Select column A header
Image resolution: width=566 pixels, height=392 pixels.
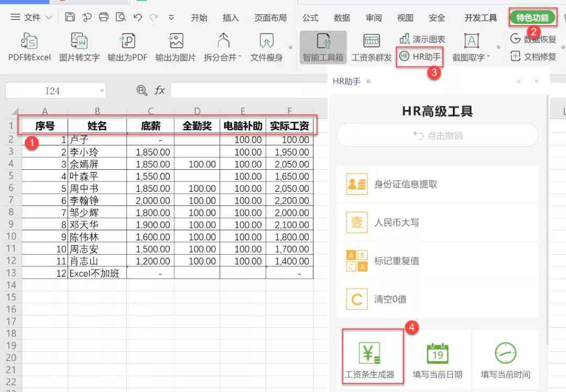point(45,111)
